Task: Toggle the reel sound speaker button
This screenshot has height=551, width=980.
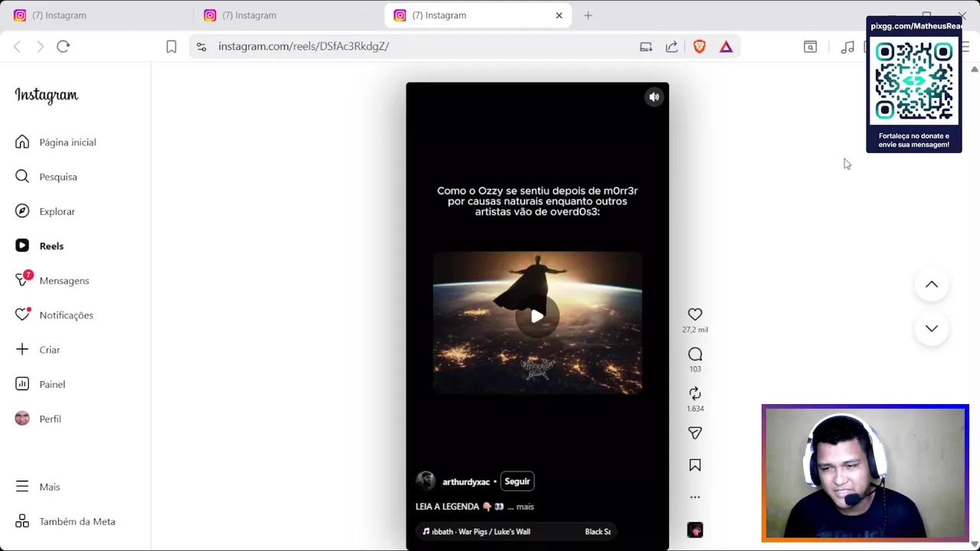Action: click(x=654, y=97)
